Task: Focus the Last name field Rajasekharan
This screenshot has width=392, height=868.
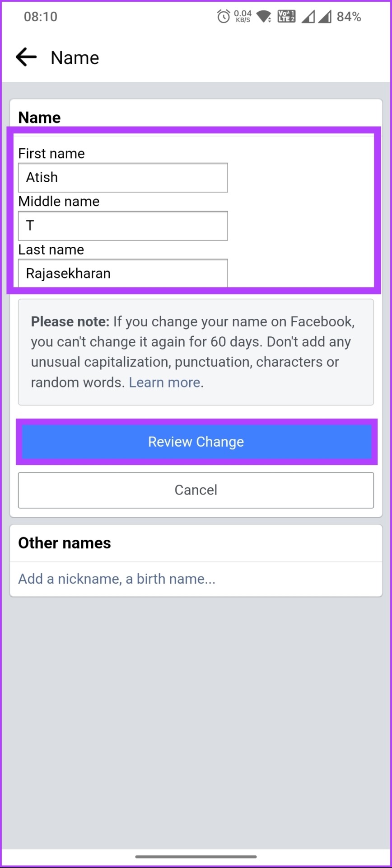Action: (x=123, y=273)
